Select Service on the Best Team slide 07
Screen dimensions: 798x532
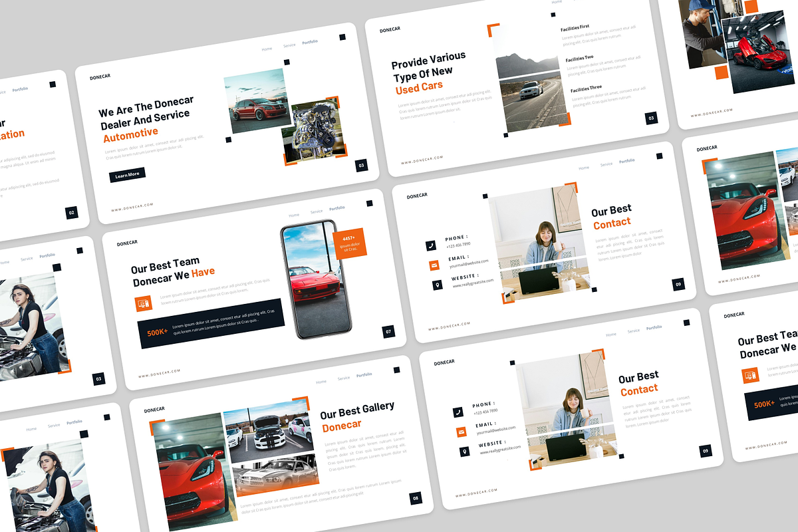tap(317, 211)
